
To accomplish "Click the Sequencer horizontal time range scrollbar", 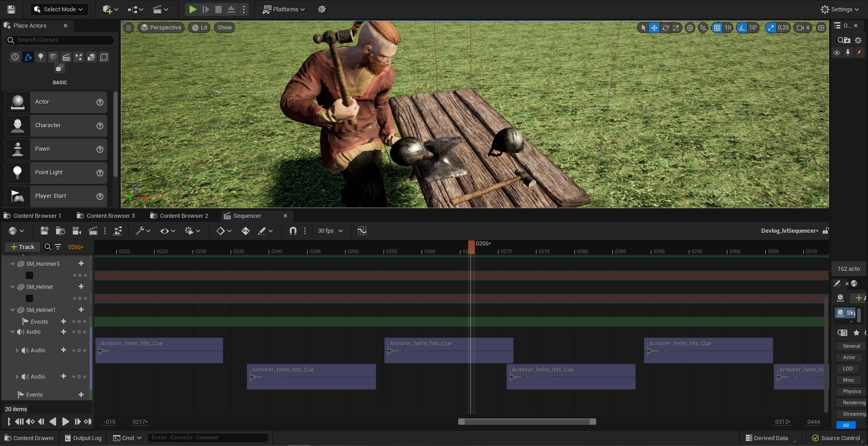I will [x=527, y=422].
